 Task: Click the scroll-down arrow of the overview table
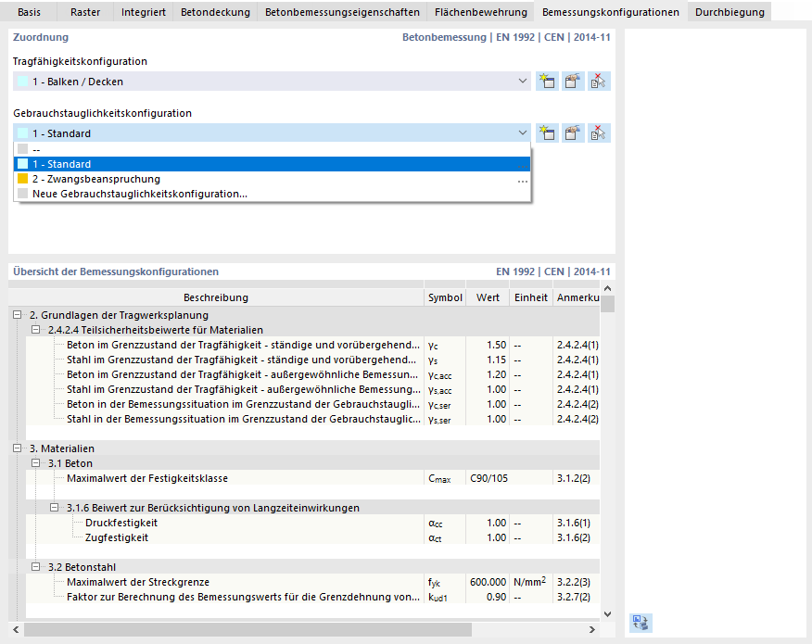click(x=607, y=614)
